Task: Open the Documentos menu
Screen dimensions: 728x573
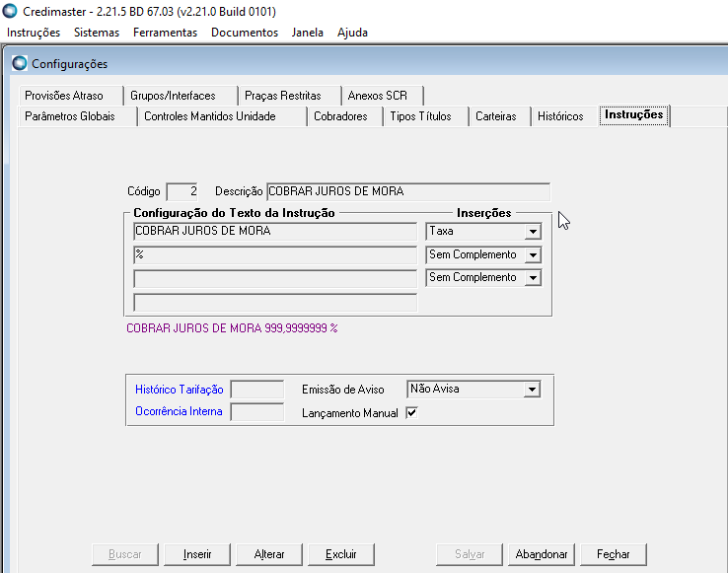Action: click(x=245, y=33)
